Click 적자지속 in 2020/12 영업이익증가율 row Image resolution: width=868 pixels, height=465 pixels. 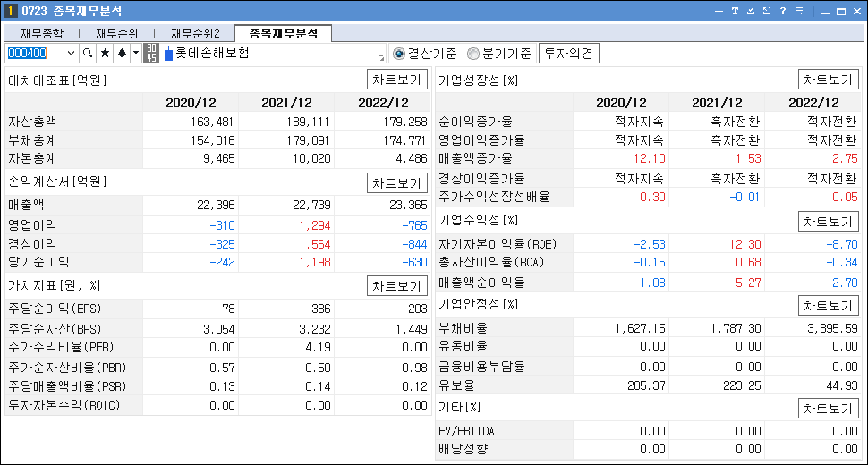point(640,140)
